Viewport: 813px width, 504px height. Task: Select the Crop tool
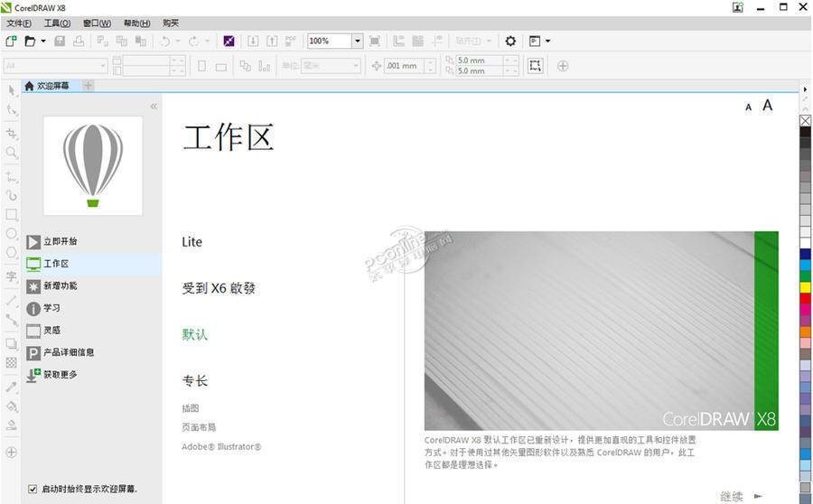[12, 134]
